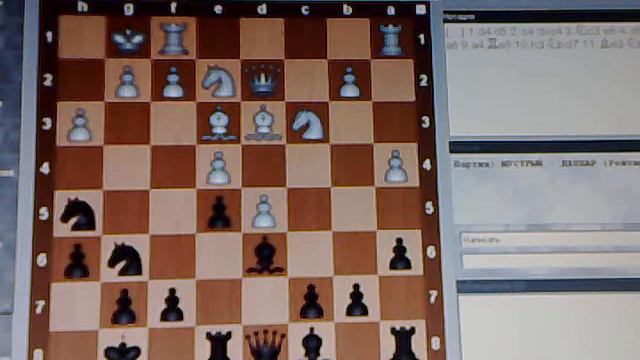Select the white rook on f1

click(173, 39)
